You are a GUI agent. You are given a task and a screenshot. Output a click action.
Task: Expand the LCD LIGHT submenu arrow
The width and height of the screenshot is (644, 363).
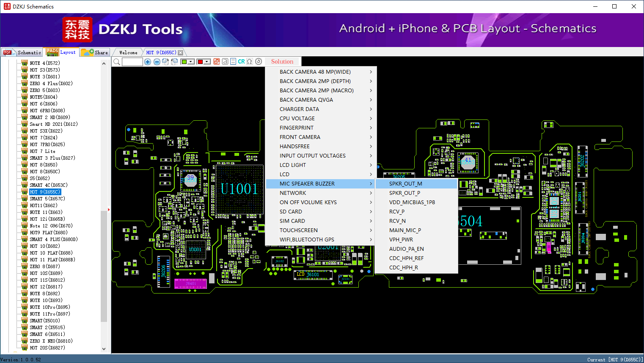pos(371,165)
